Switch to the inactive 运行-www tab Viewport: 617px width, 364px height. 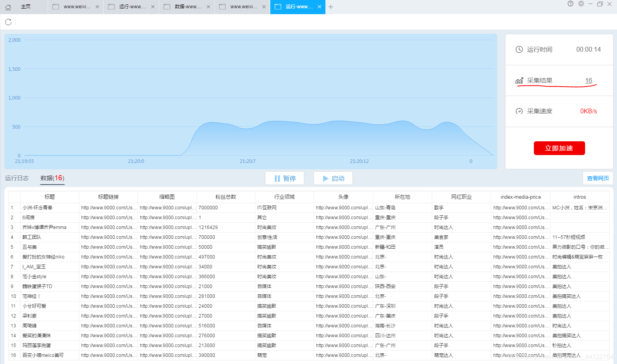[132, 7]
